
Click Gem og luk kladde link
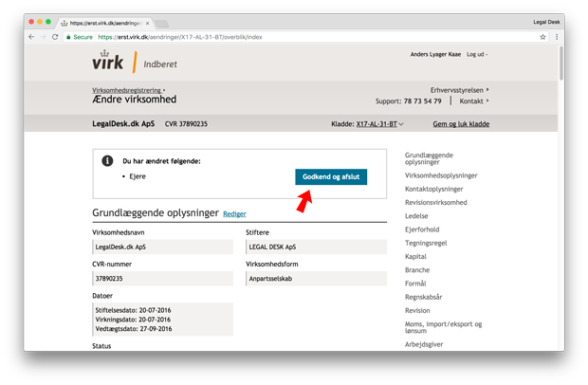[461, 124]
